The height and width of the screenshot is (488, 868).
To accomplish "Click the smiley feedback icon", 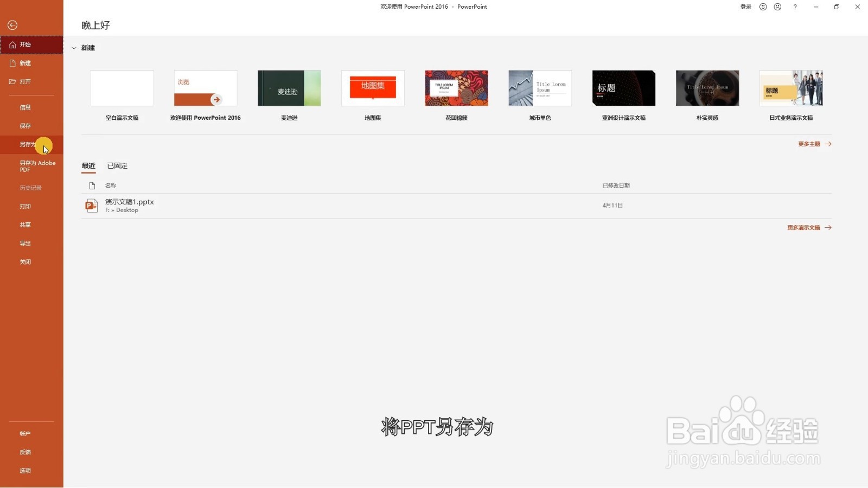I will (x=763, y=7).
